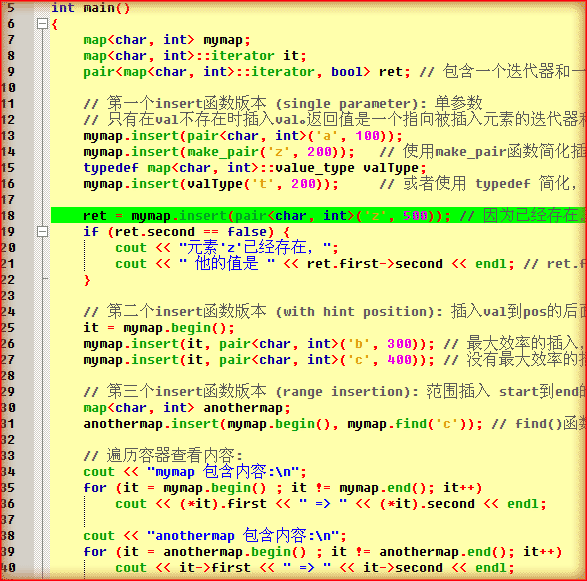Click line number 5 in the gutter
Screen dimensions: 587x581
(x=10, y=7)
